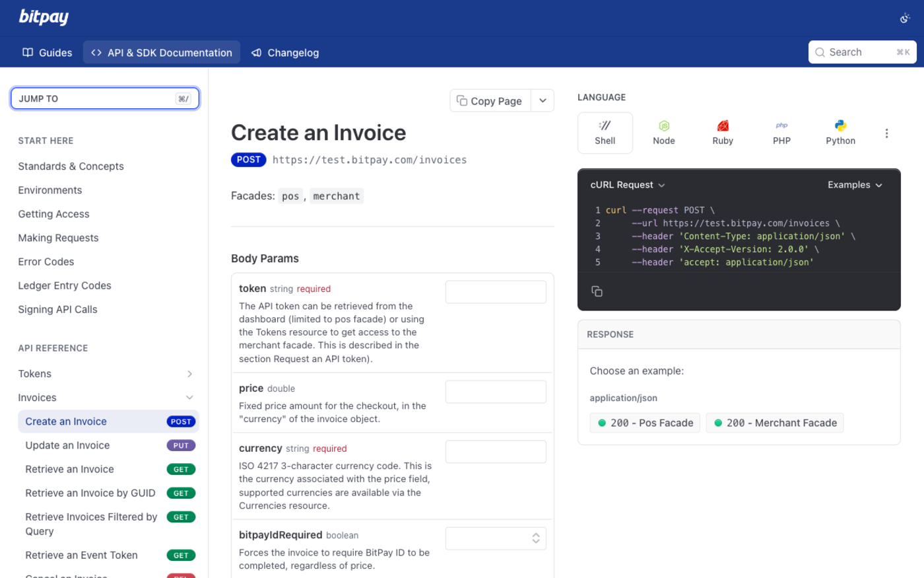This screenshot has height=578, width=924.
Task: Go to Getting Access
Action: (x=53, y=214)
